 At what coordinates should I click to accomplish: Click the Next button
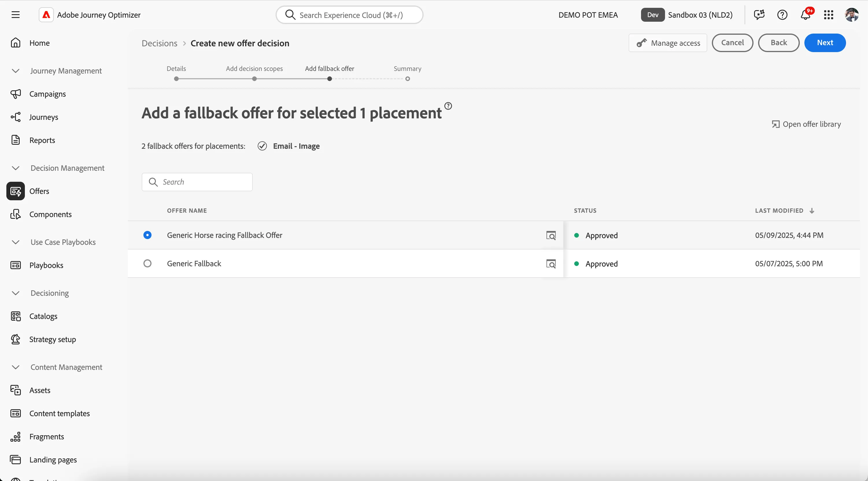(825, 43)
